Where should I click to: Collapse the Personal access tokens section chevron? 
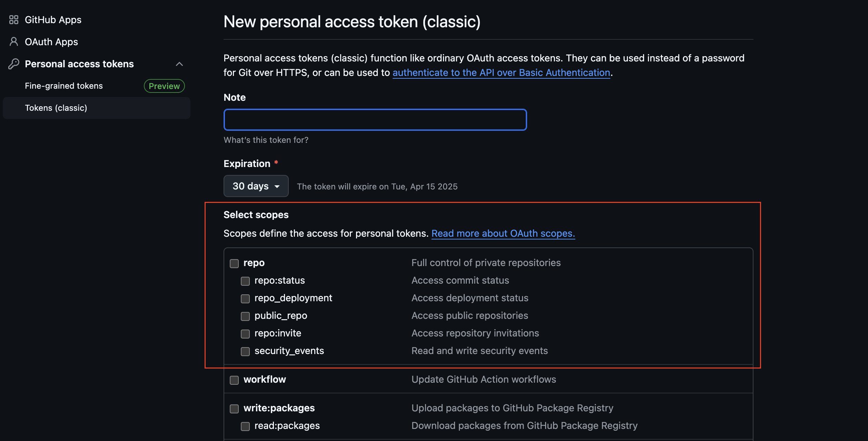[x=179, y=64]
